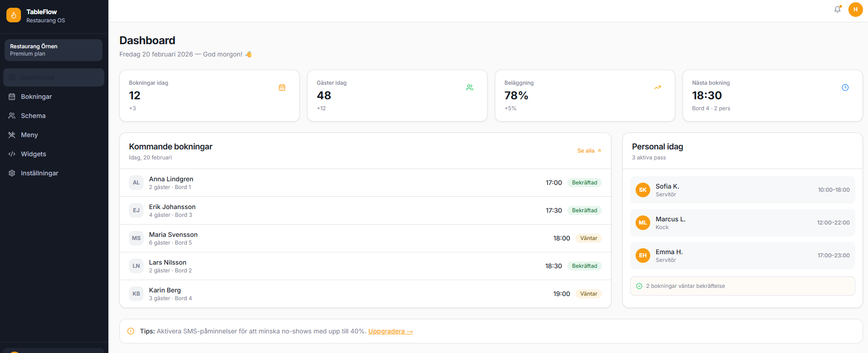This screenshot has height=353, width=868.
Task: Select the name Anna Lindgren
Action: coord(171,179)
